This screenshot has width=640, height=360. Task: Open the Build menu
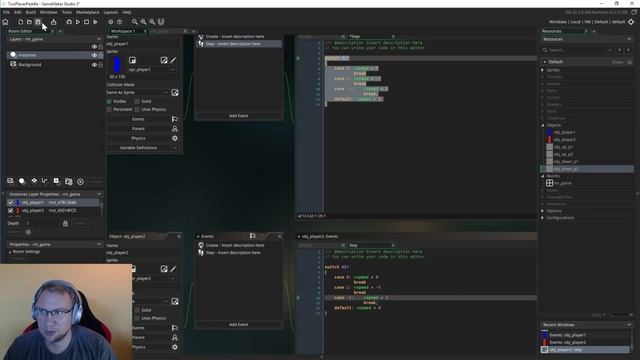pos(31,13)
